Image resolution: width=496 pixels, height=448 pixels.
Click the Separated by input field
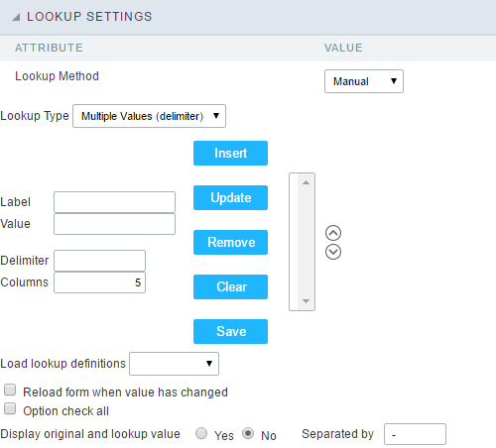pos(415,434)
